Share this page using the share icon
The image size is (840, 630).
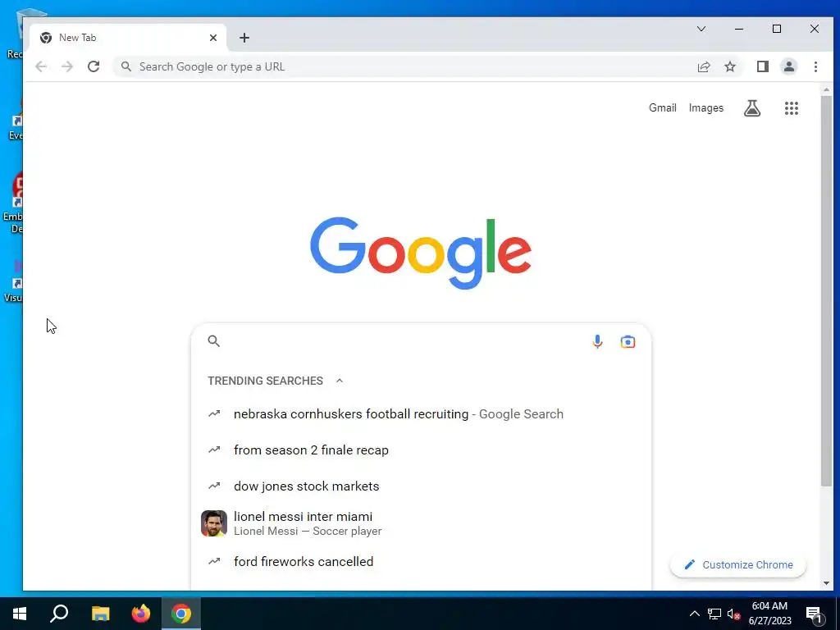(x=703, y=66)
